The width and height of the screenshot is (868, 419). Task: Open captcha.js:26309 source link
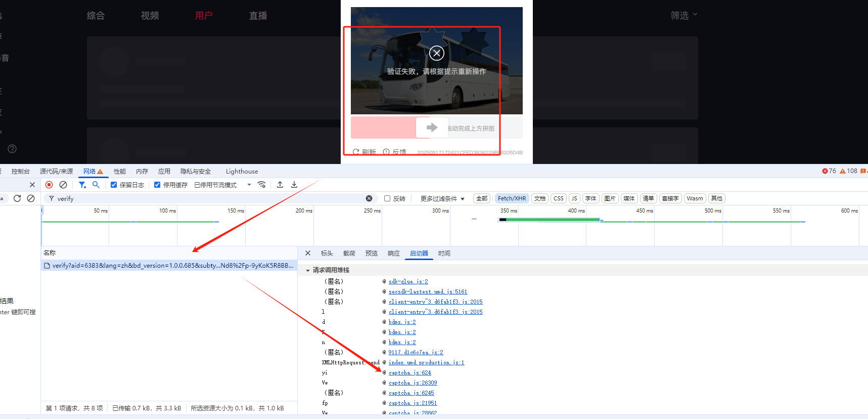(x=413, y=383)
